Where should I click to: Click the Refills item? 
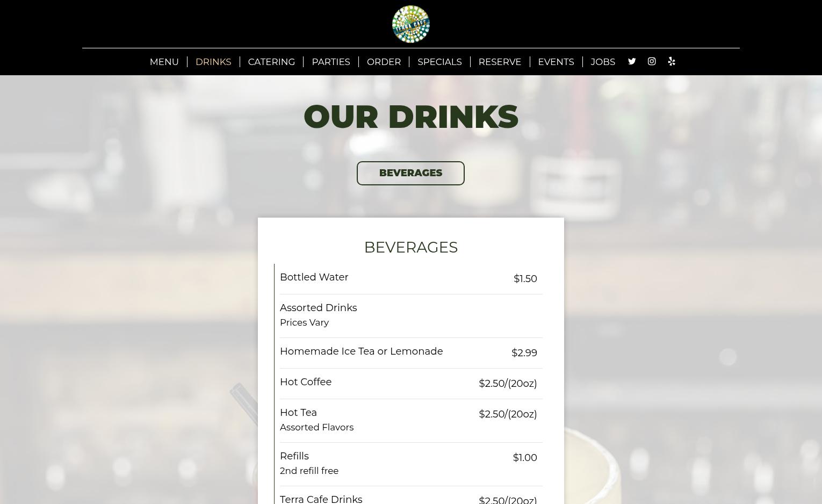(411, 464)
